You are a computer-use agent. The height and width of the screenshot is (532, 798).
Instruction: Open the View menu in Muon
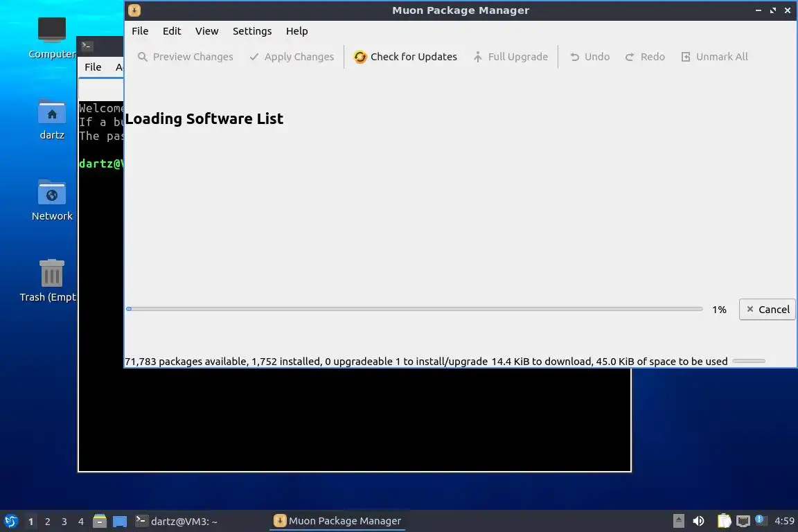206,31
